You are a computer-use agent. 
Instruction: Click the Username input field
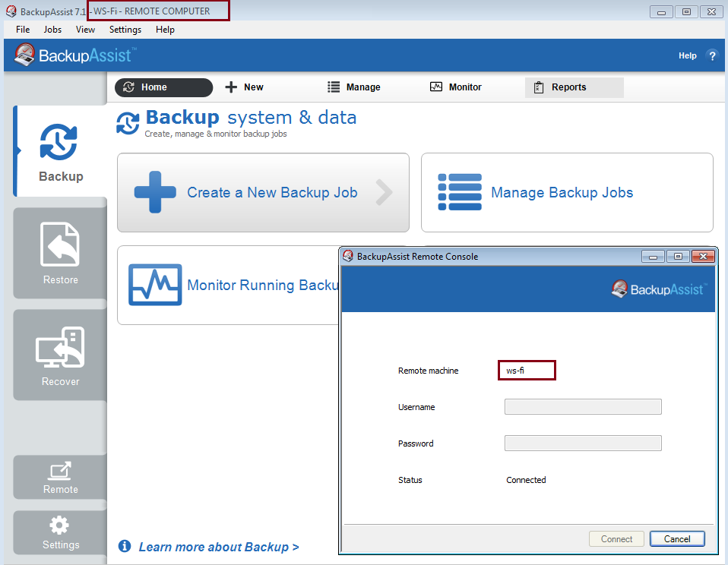[583, 407]
